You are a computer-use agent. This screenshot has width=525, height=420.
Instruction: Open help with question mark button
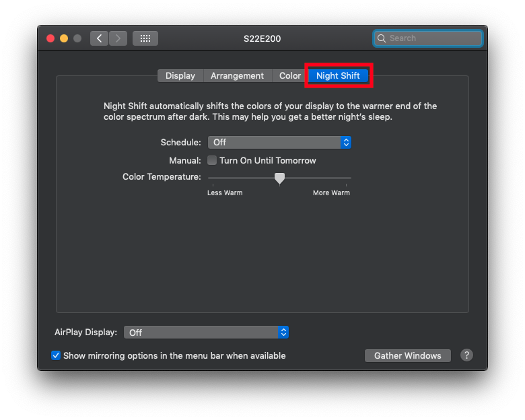(466, 355)
